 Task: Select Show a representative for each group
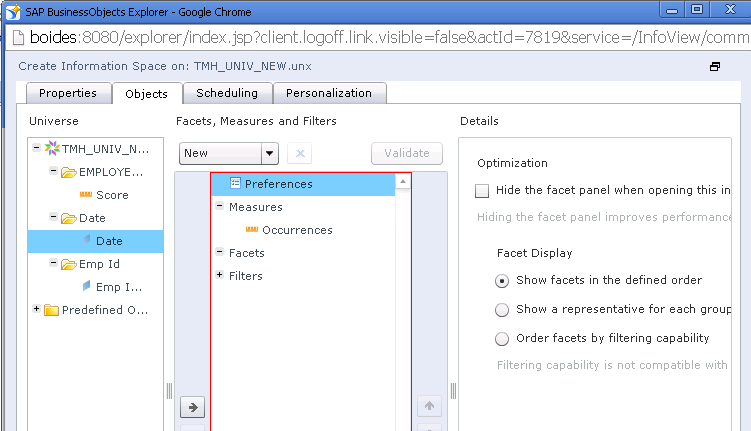pos(501,310)
